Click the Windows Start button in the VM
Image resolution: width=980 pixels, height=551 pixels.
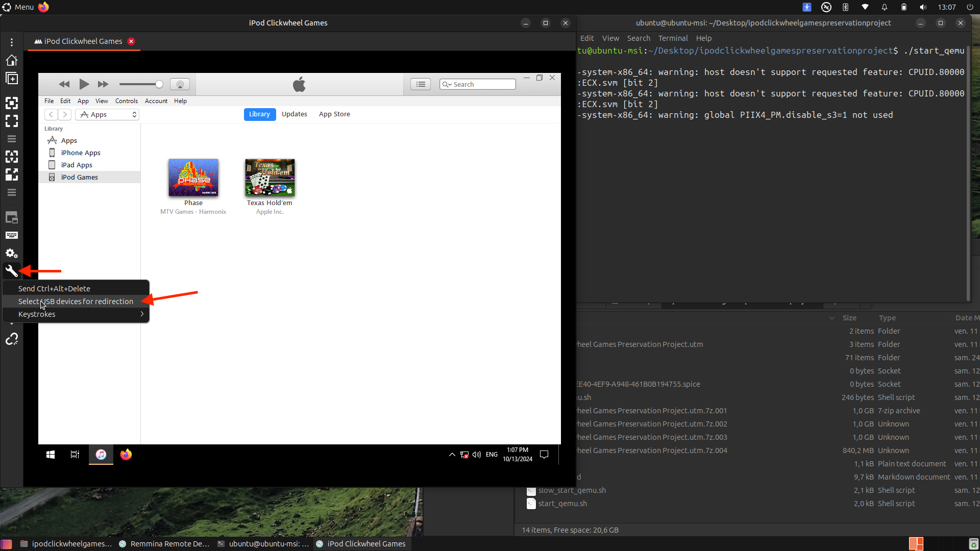pos(50,454)
